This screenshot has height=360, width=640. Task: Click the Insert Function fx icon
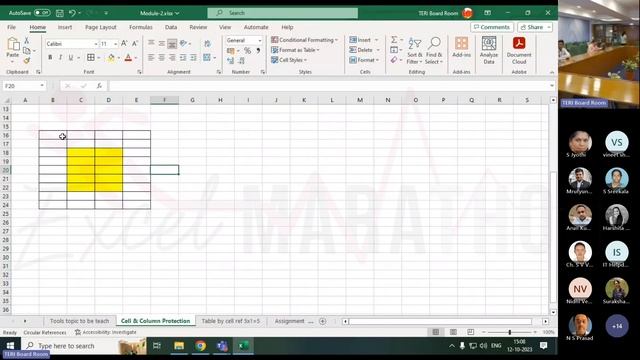coord(99,86)
